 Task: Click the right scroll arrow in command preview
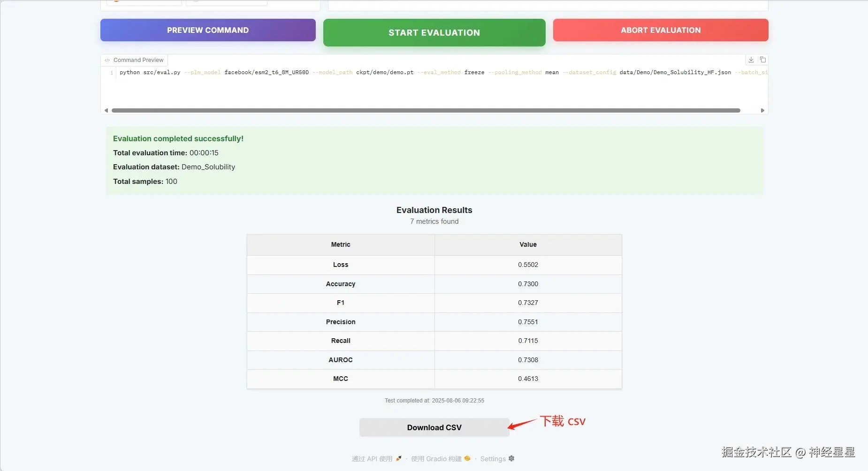coord(762,111)
